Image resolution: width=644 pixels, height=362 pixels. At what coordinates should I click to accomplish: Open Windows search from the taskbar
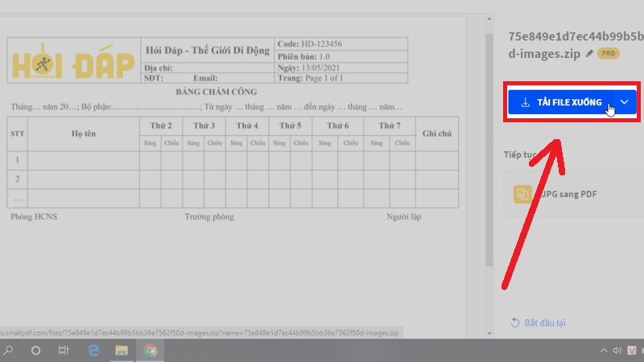8,351
